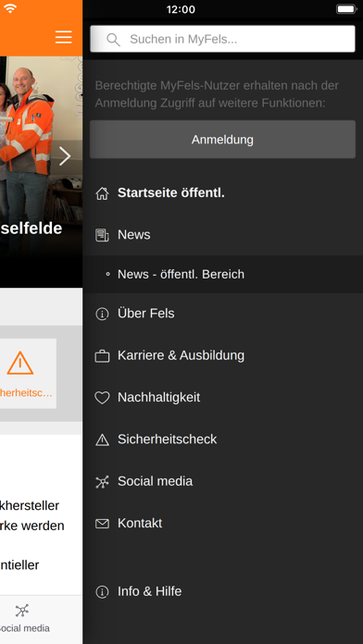Click the home icon beside Startseite öffentl.
The image size is (363, 644).
coord(102,193)
